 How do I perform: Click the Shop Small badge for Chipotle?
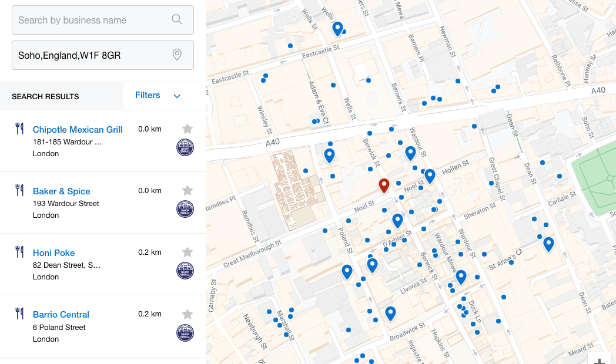pos(185,147)
